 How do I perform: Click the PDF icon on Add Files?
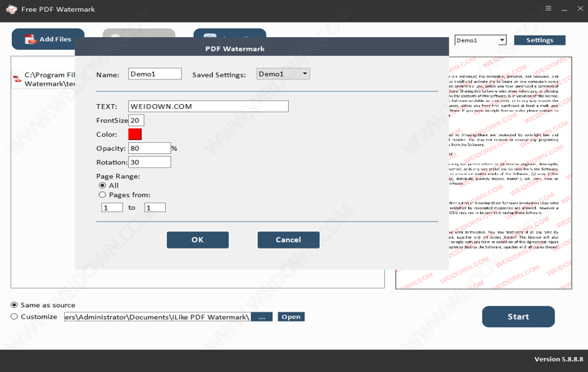(31, 39)
